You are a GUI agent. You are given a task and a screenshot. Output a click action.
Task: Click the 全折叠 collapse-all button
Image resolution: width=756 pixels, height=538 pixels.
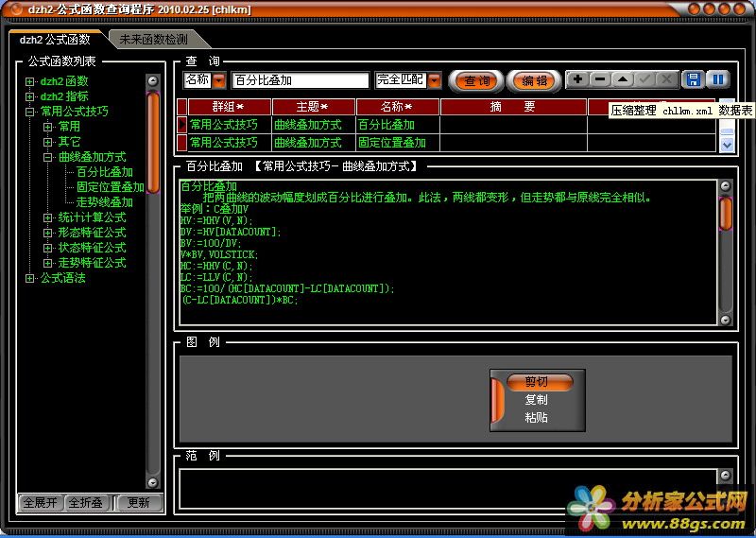86,503
